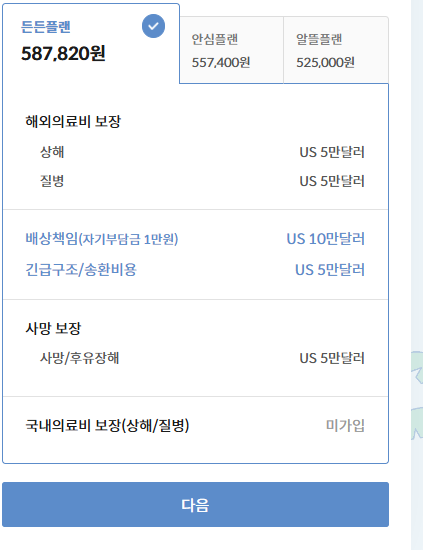The height and width of the screenshot is (550, 423).
Task: Click the 사망/후유장해 row label
Action: point(80,358)
